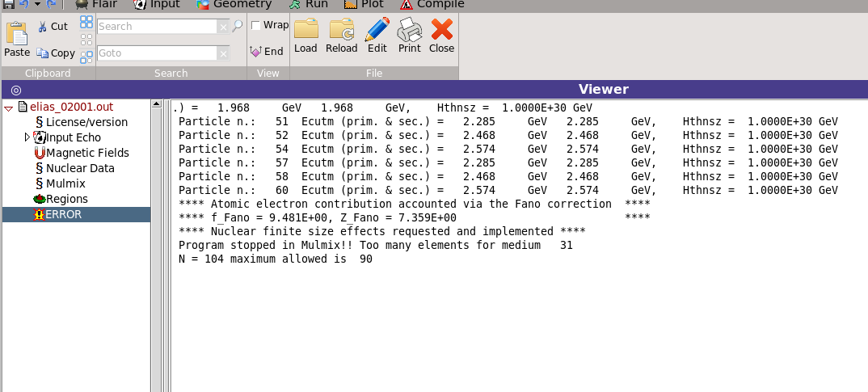Select the Magnetic Fields tree entry

86,153
